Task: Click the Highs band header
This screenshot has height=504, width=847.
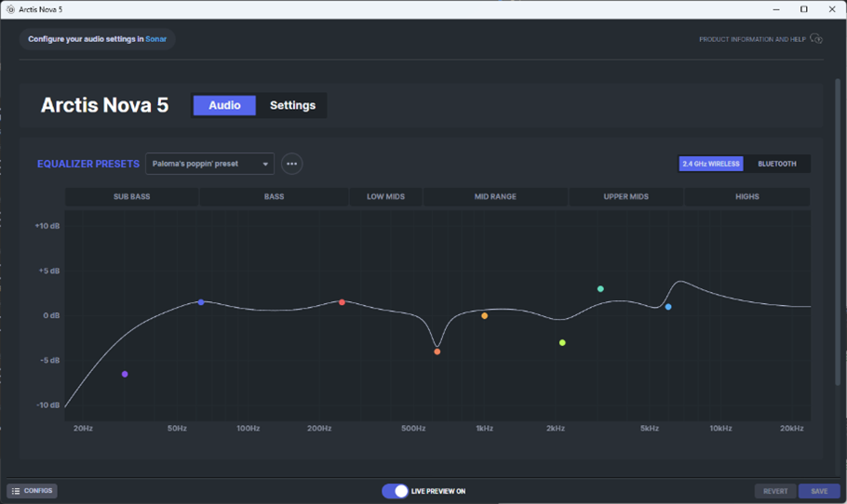Action: coord(747,196)
